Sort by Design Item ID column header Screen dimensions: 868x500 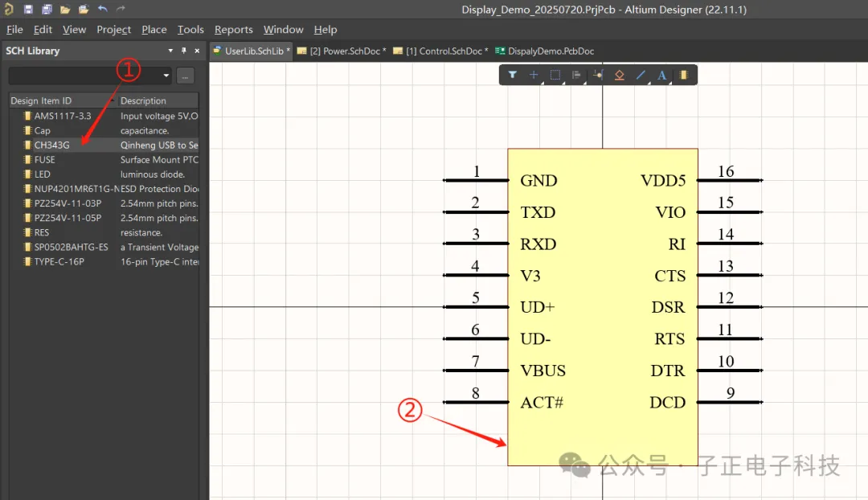(63, 100)
